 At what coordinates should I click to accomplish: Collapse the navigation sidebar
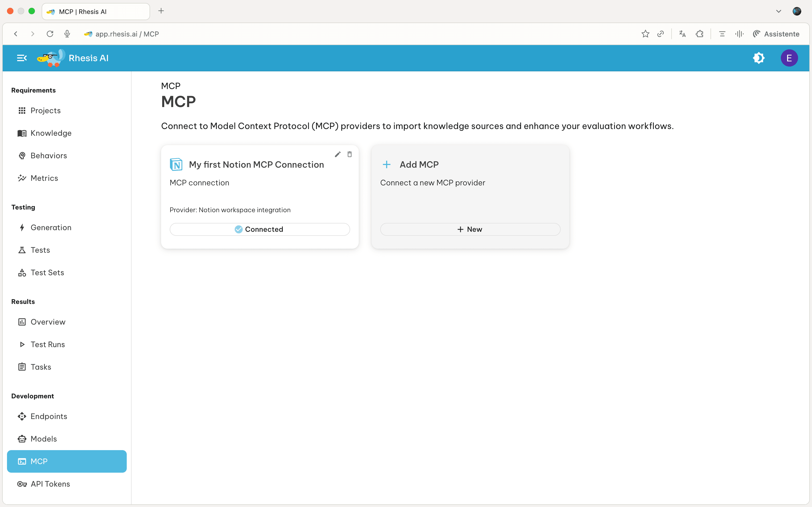pos(21,58)
